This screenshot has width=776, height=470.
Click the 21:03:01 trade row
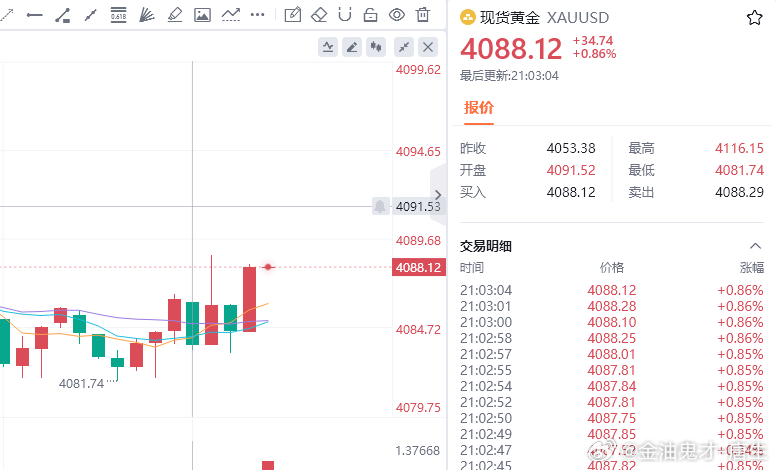click(612, 306)
